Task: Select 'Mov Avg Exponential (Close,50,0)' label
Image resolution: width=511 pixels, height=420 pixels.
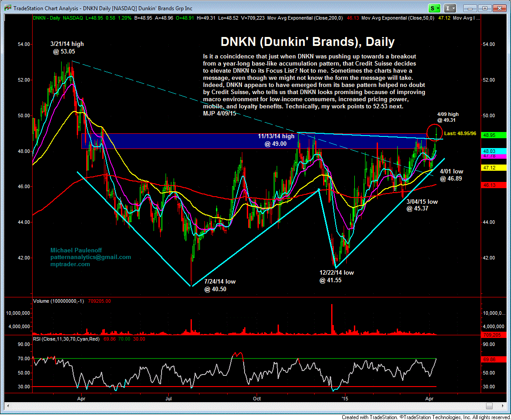Action: tap(398, 18)
